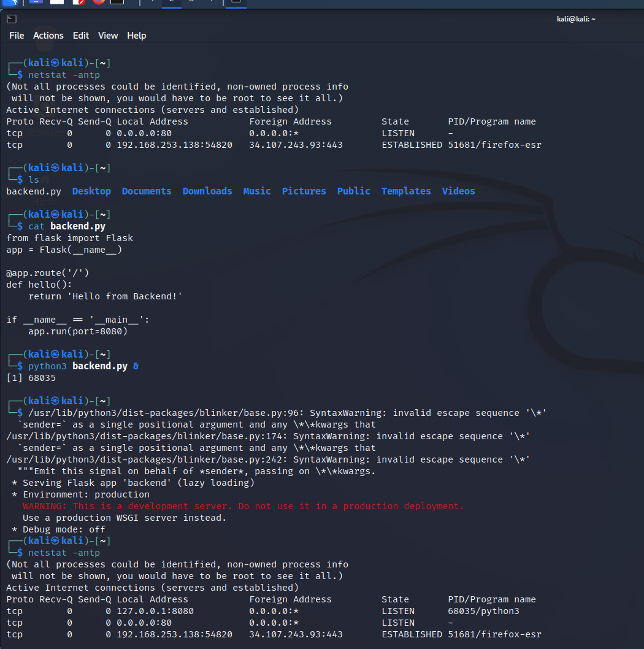The width and height of the screenshot is (644, 649).
Task: Click the line returning 'Hello from Backend!'
Action: point(105,296)
